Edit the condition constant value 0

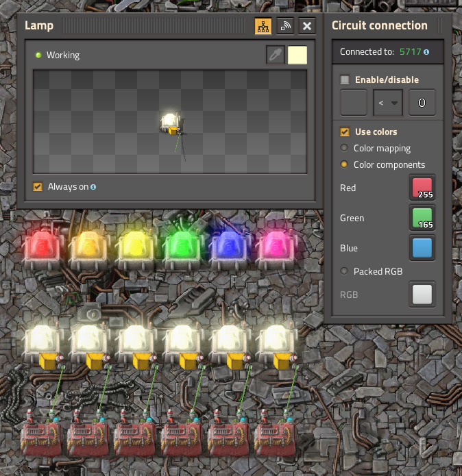pos(422,103)
